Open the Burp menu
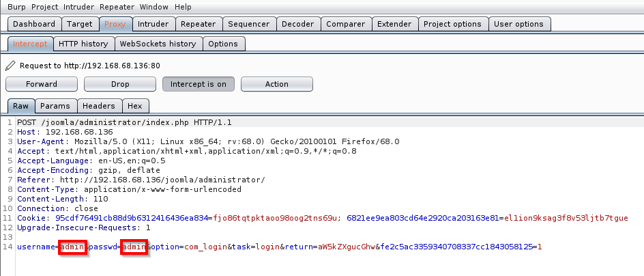This screenshot has width=644, height=276. point(16,7)
